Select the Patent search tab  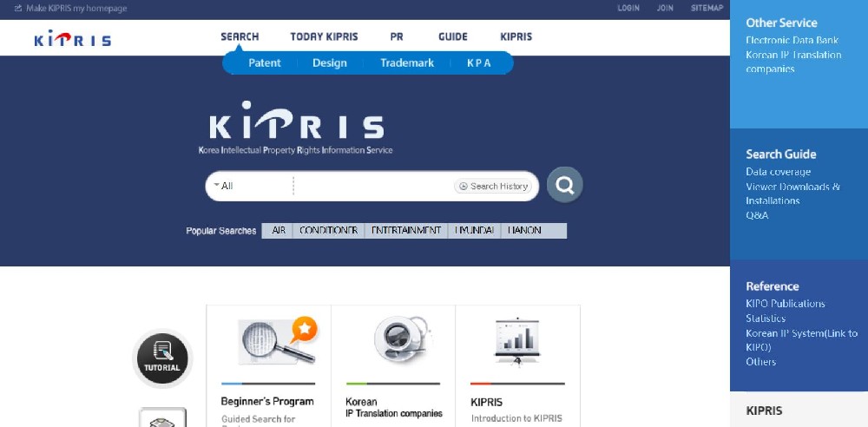click(265, 63)
